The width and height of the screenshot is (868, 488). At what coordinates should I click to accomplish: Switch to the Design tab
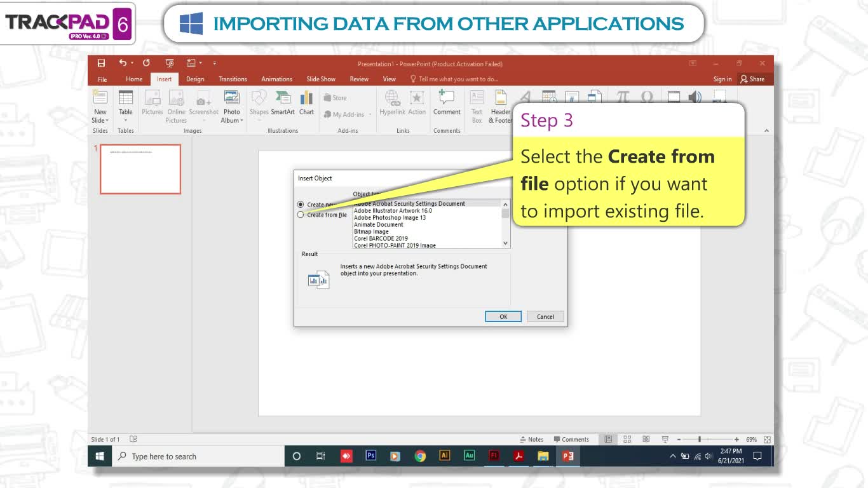195,79
